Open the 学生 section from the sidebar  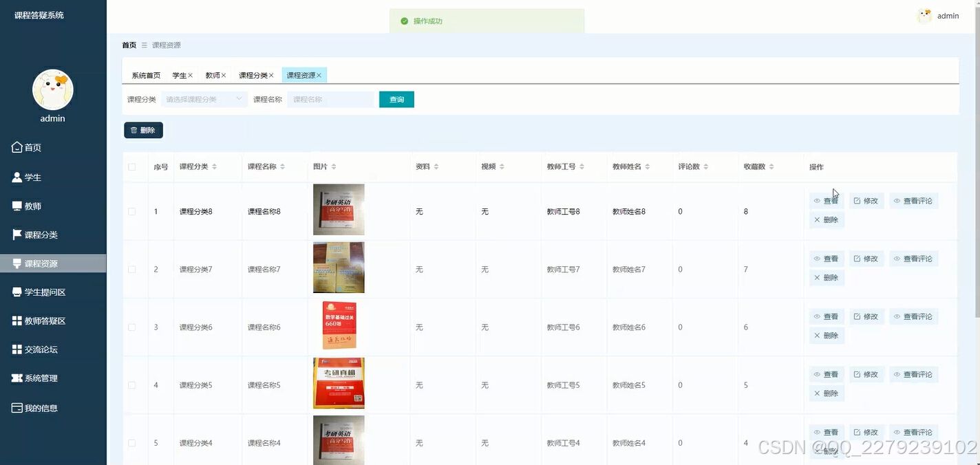point(32,177)
